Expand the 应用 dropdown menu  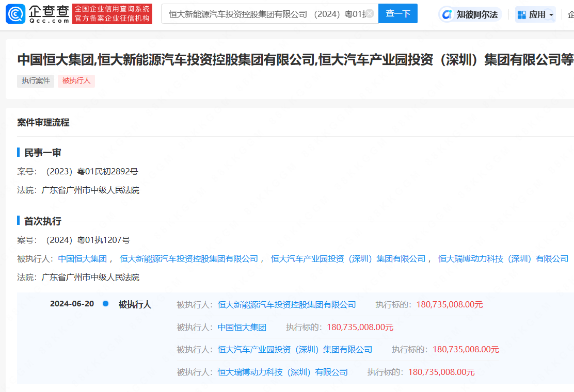[535, 14]
